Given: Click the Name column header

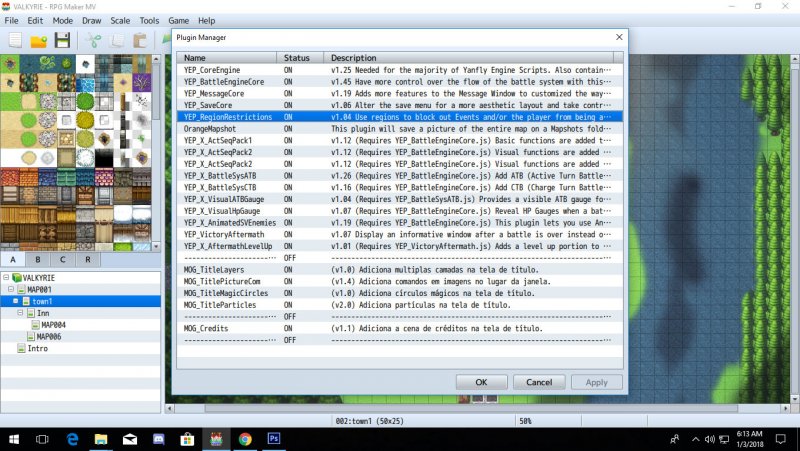Looking at the screenshot, I should point(227,58).
